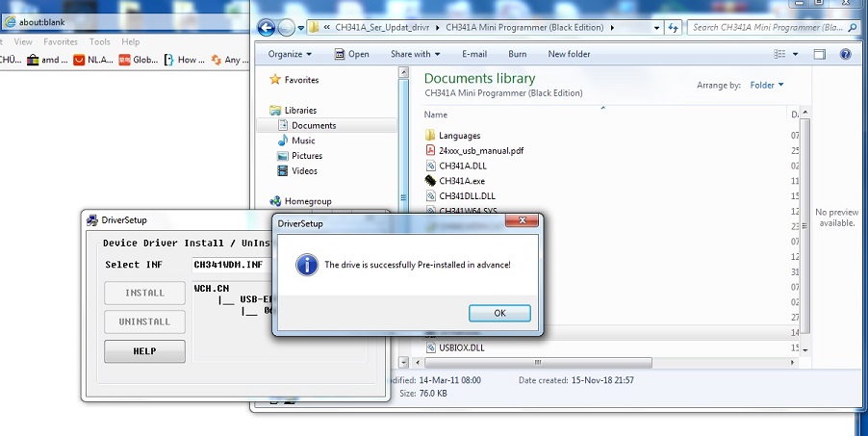Open the Share with menu
Screen dimensions: 868x436
point(415,54)
